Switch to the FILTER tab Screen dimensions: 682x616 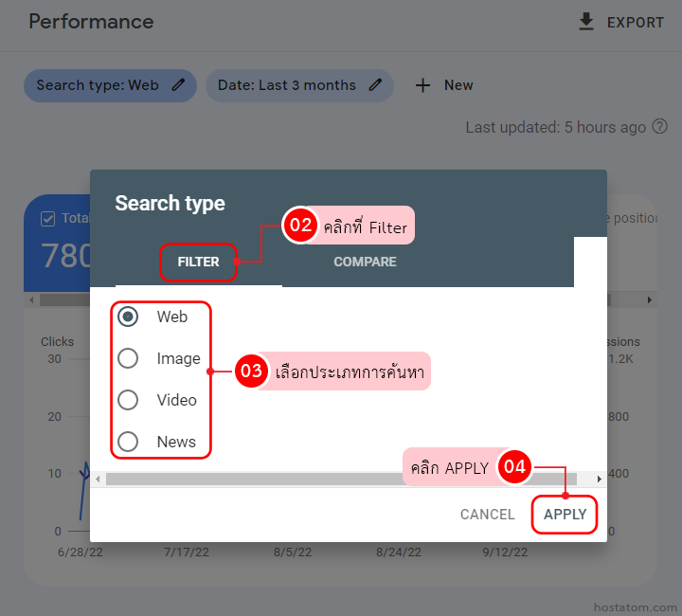click(x=198, y=262)
